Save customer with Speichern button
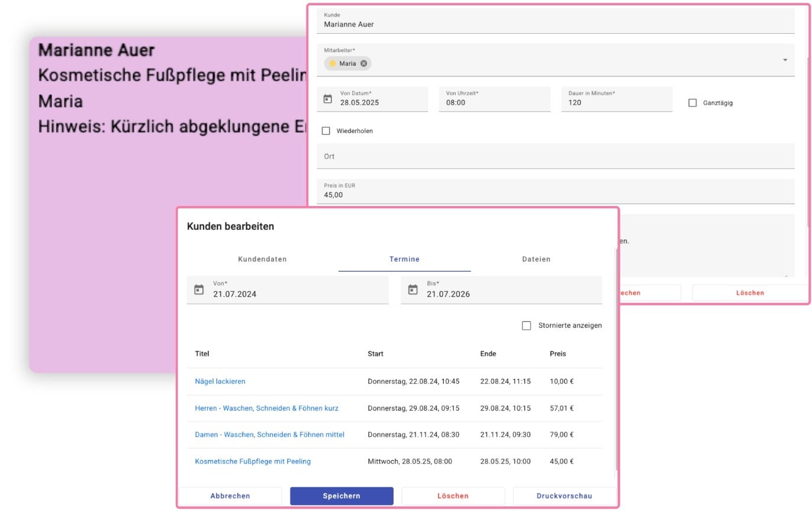 (x=341, y=496)
